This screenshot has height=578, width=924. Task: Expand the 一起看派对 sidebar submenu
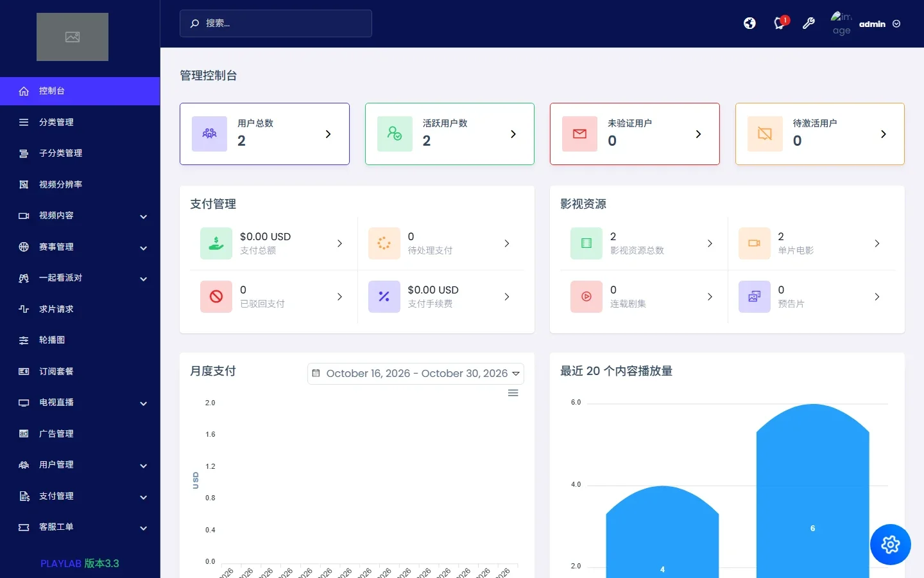coord(80,278)
